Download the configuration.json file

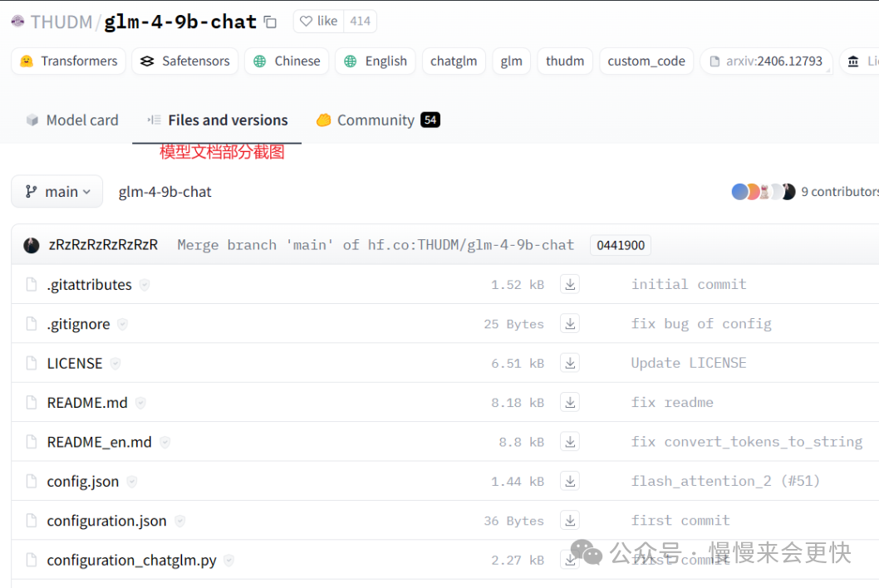point(570,520)
